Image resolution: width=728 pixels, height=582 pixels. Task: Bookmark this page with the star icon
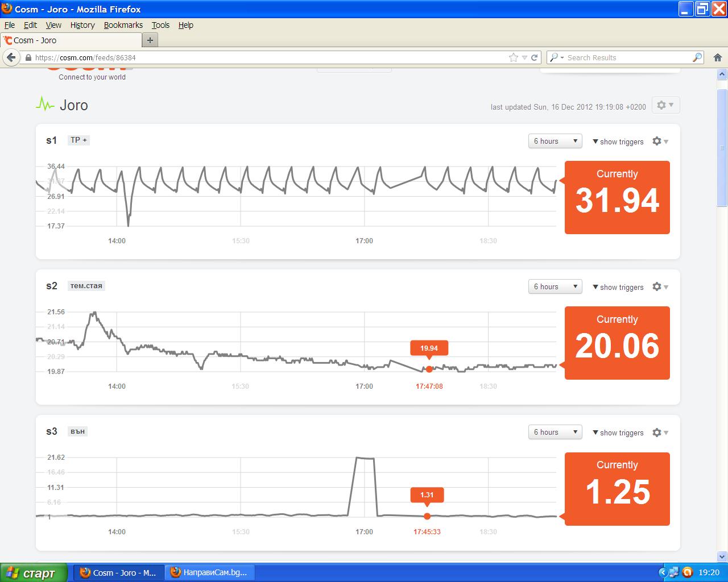pos(514,57)
